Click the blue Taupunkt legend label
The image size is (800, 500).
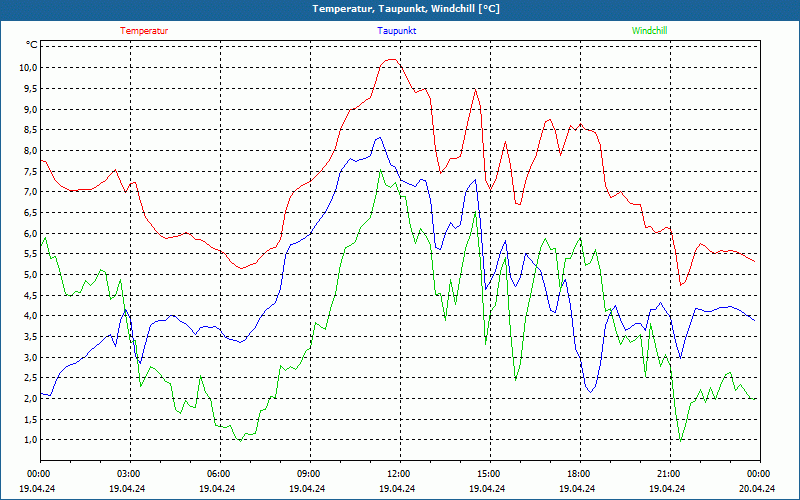click(x=396, y=31)
